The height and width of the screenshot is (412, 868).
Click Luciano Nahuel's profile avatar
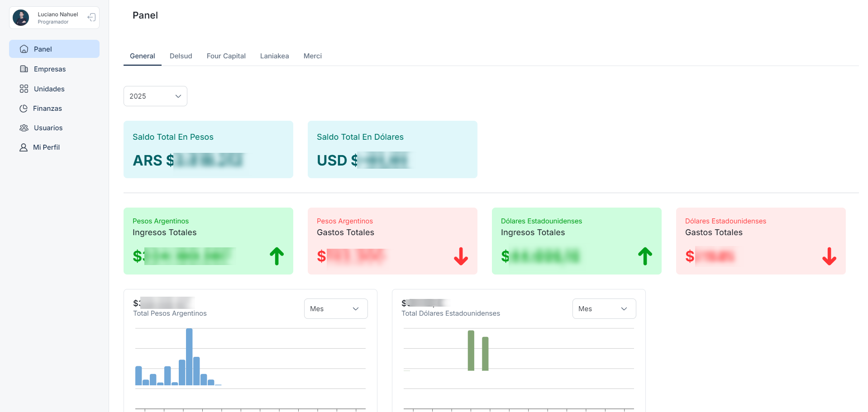(x=21, y=18)
